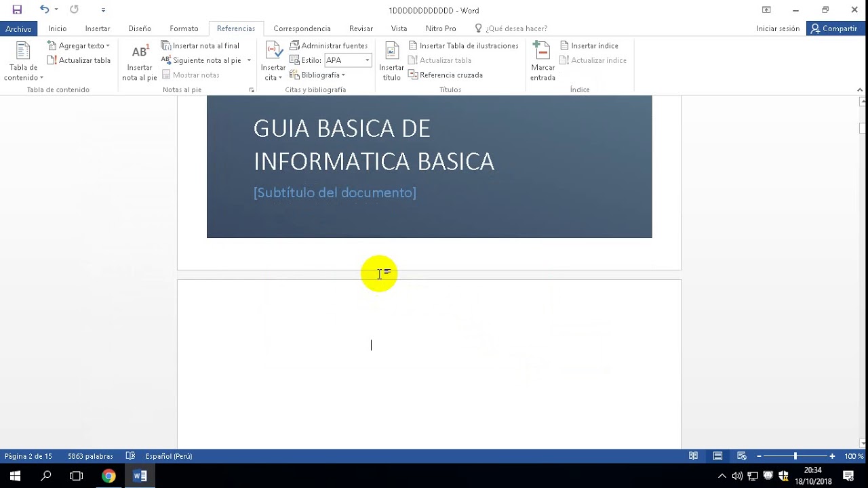This screenshot has height=488, width=868.
Task: Click Referencia cruzada
Action: tap(446, 75)
